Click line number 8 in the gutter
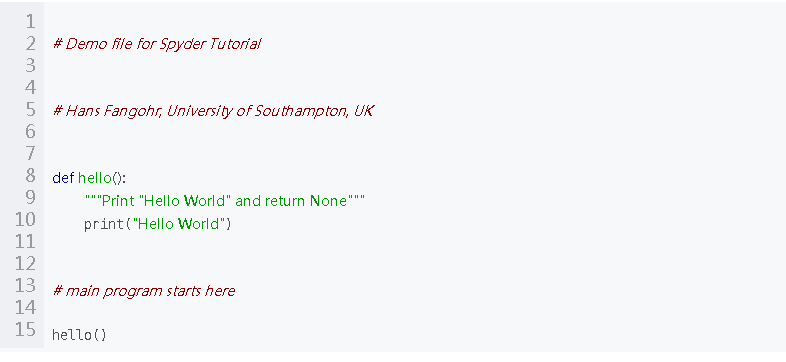 30,175
